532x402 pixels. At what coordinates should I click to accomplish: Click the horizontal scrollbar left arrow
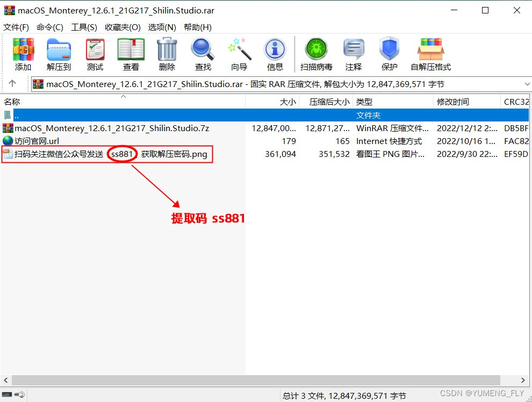click(5, 380)
